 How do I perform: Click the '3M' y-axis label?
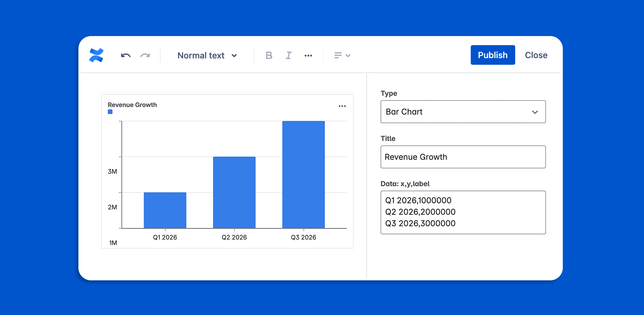112,171
